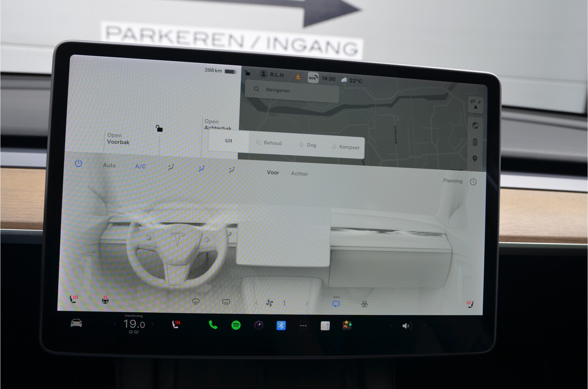Toggle the A/C setting
Viewport: 588px width, 389px height.
click(x=140, y=166)
